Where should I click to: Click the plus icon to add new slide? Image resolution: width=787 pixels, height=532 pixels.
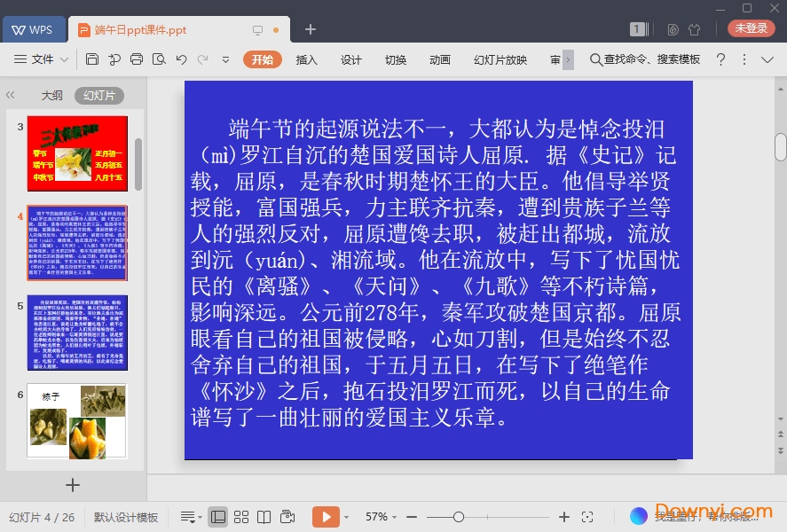coord(73,485)
